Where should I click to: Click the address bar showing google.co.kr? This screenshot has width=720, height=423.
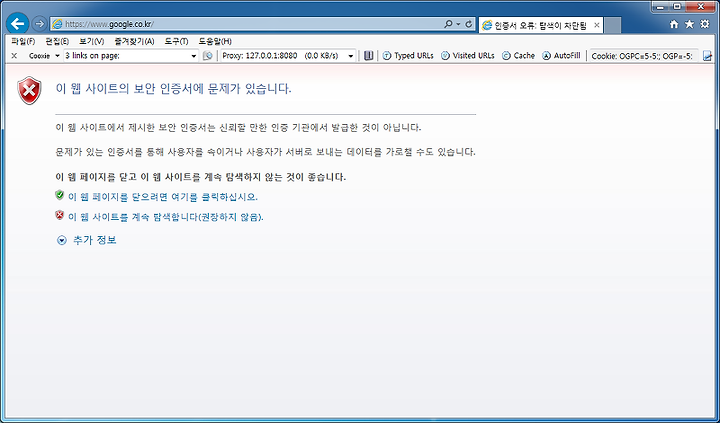click(x=248, y=24)
